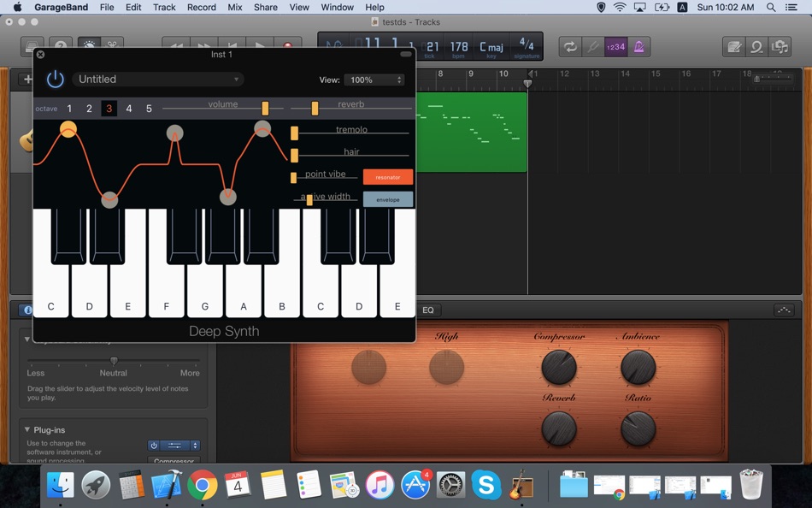Viewport: 812px width, 508px height.
Task: Click the Arpeggiator button right of EQ
Action: pyautogui.click(x=784, y=310)
